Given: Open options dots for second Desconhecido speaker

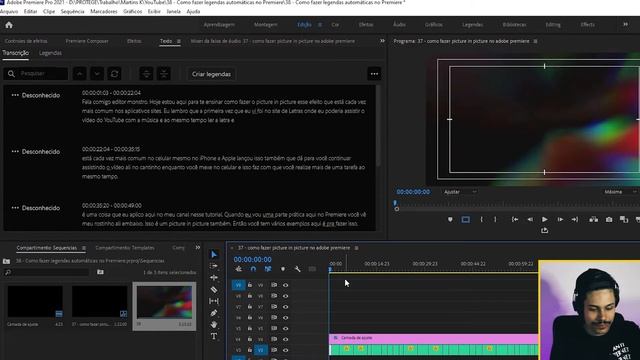Looking at the screenshot, I should (15, 151).
